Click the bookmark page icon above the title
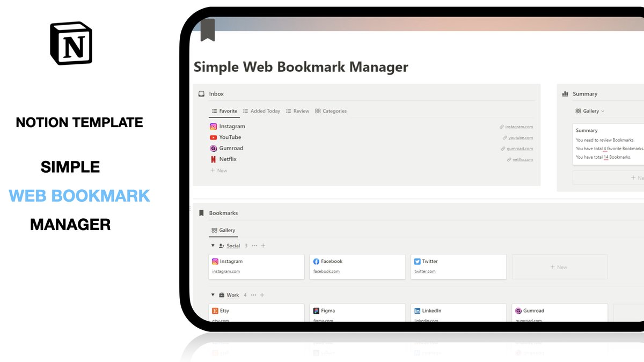This screenshot has height=362, width=644. [x=208, y=30]
